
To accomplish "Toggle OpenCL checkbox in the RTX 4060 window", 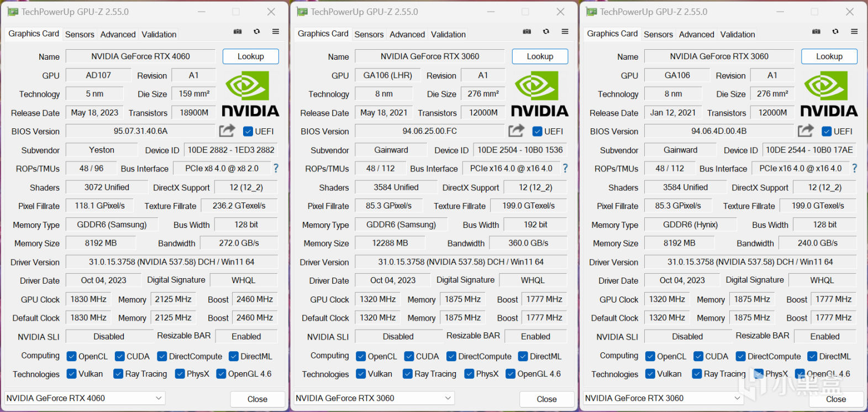I will click(71, 357).
